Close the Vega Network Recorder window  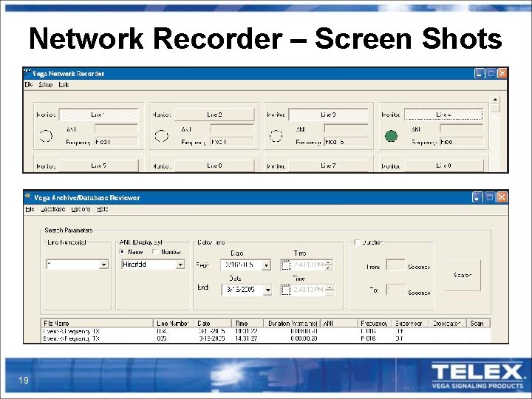[502, 74]
